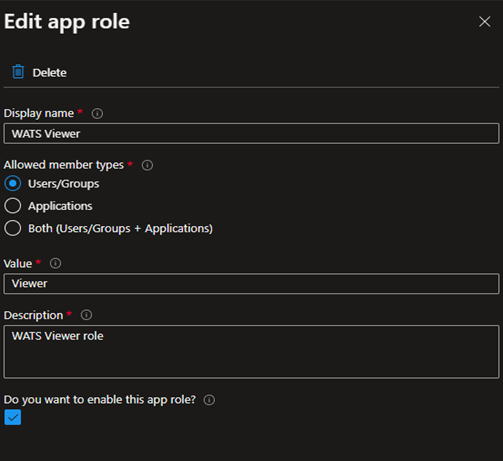Click the Description field label
This screenshot has height=461, width=503.
pos(33,315)
